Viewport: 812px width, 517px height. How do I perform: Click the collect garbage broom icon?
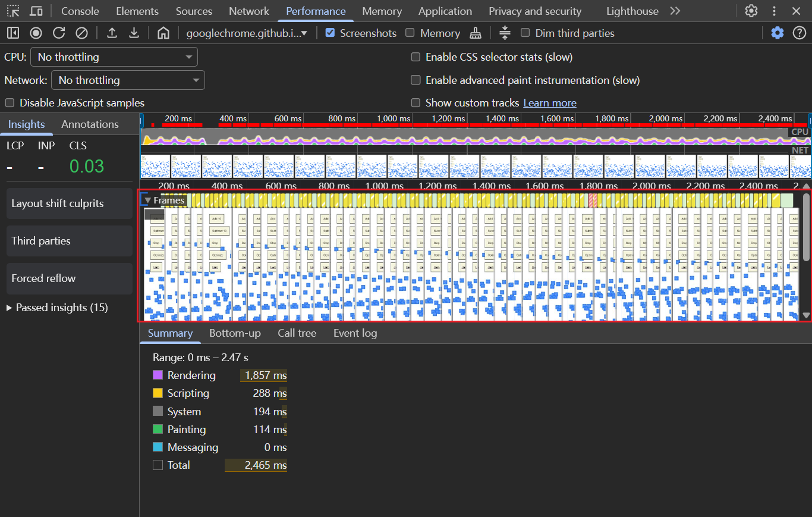475,33
